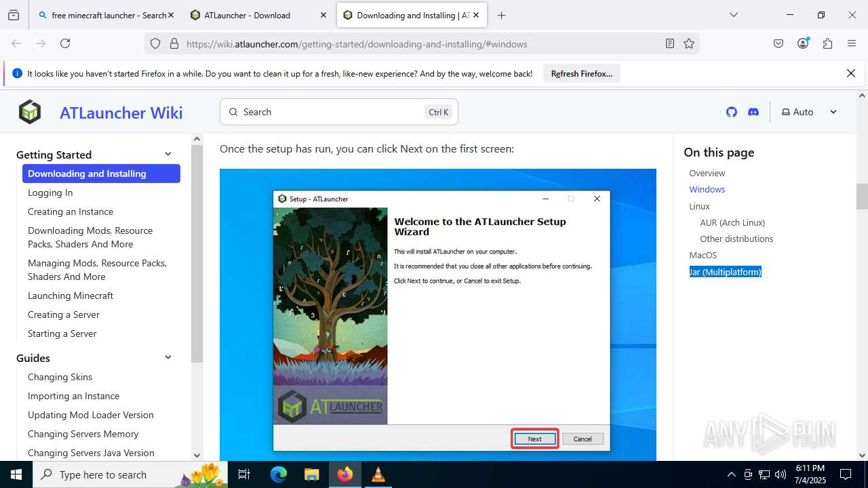Show hidden system tray icons
Screen dimensions: 868x488
pos(731,474)
